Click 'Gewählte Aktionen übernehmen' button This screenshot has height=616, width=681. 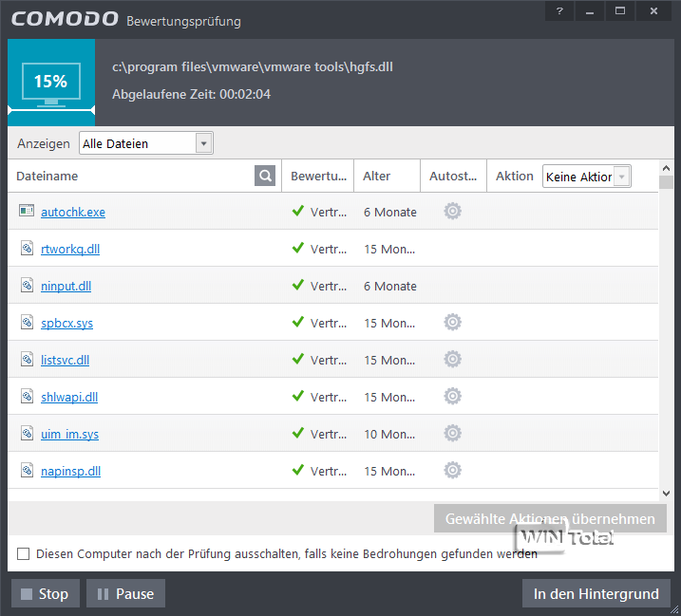click(x=550, y=518)
